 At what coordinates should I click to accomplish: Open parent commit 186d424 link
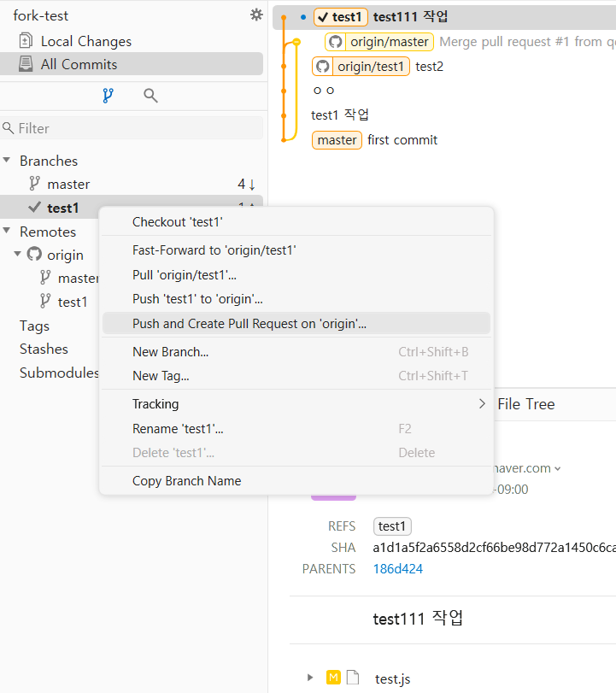click(397, 569)
